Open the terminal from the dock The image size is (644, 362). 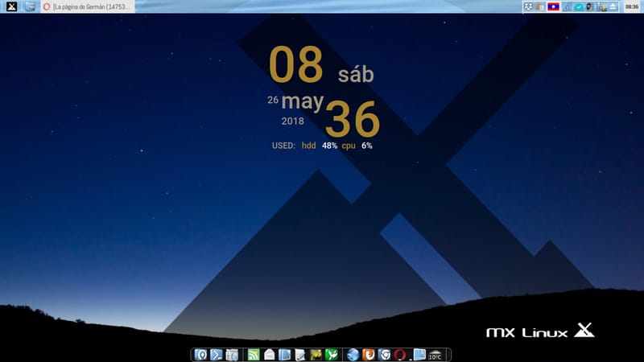coord(216,355)
